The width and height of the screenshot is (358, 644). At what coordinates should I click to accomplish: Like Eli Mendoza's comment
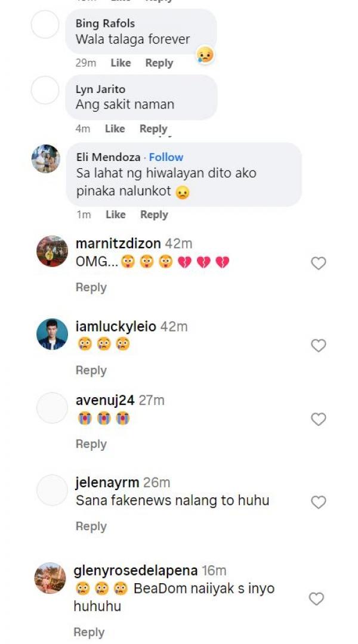tap(115, 214)
